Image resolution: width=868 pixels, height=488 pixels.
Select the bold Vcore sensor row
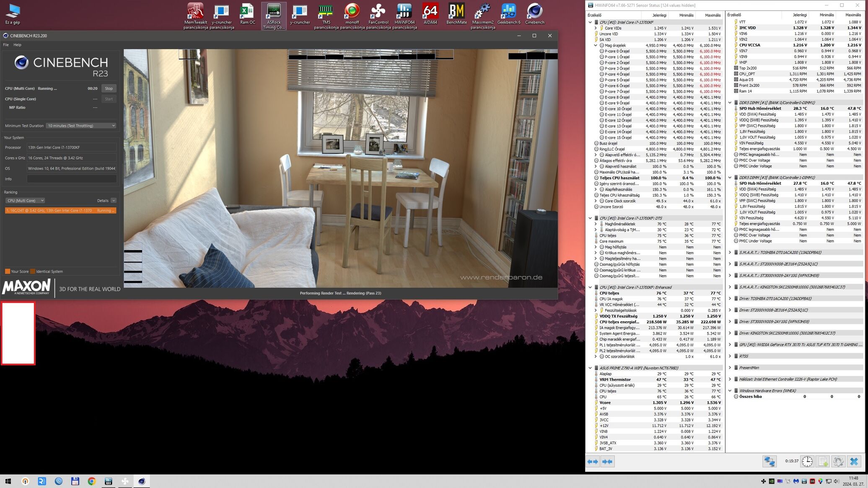tap(655, 403)
